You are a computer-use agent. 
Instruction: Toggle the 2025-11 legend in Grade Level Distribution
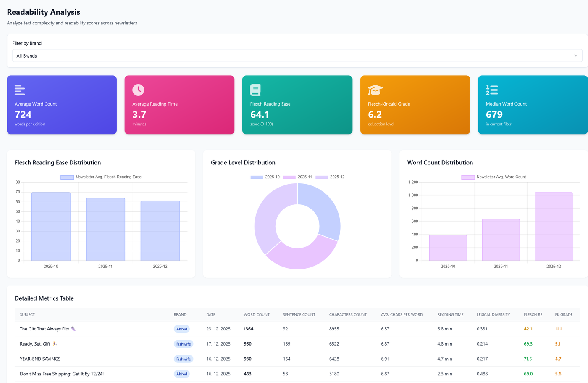(298, 177)
